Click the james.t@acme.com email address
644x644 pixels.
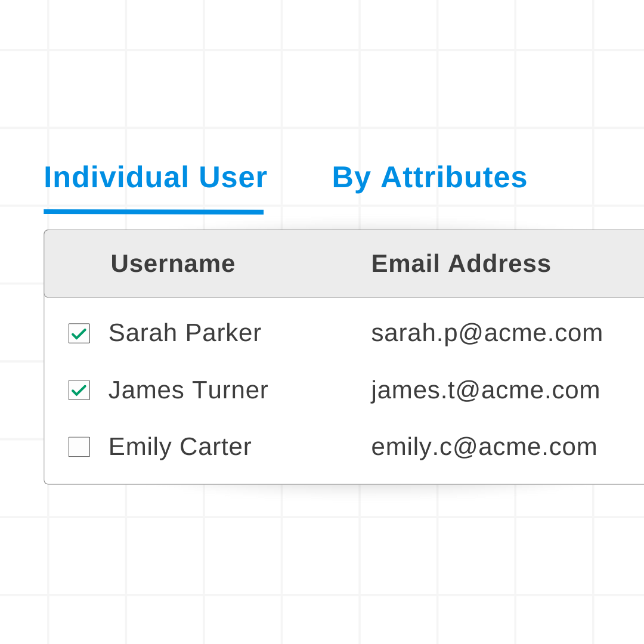point(485,390)
